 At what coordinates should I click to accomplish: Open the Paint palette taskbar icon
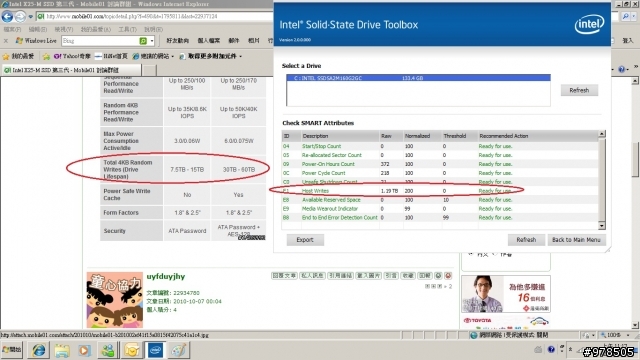178,350
